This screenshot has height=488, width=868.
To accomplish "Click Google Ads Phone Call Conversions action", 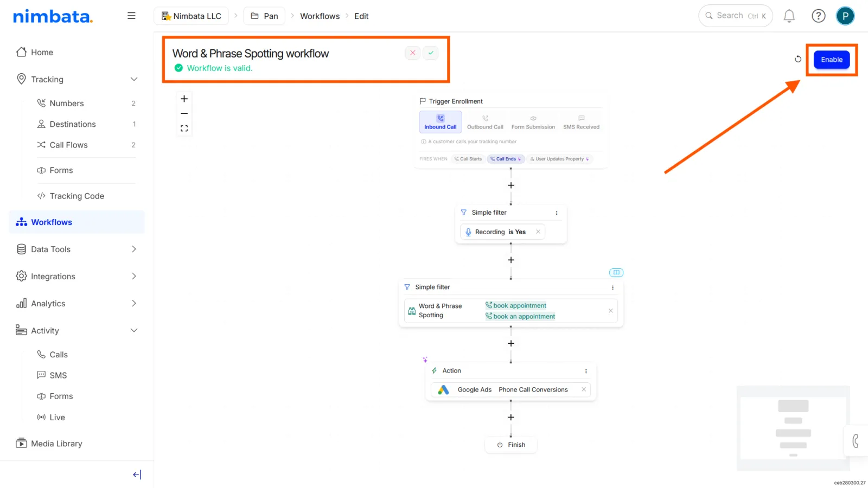I will click(510, 390).
